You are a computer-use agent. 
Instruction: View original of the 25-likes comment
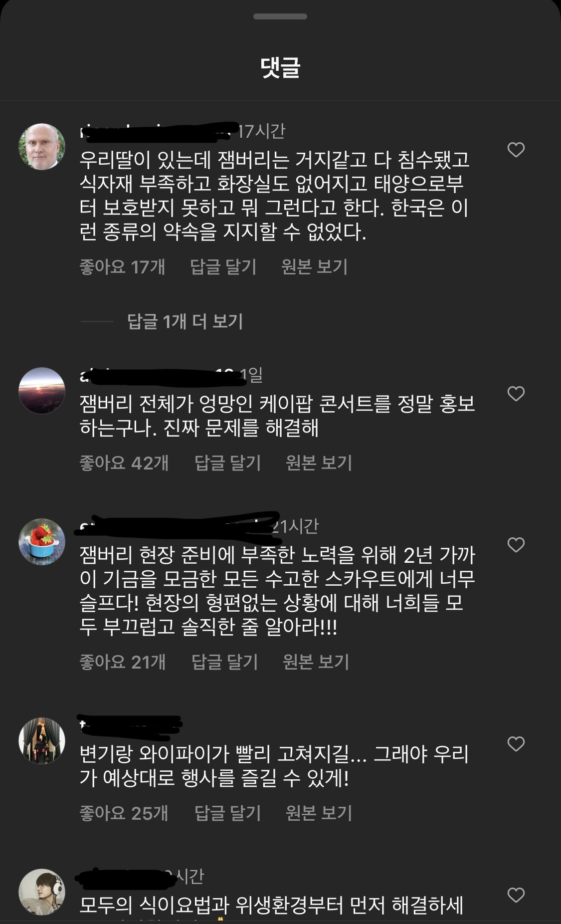(319, 813)
